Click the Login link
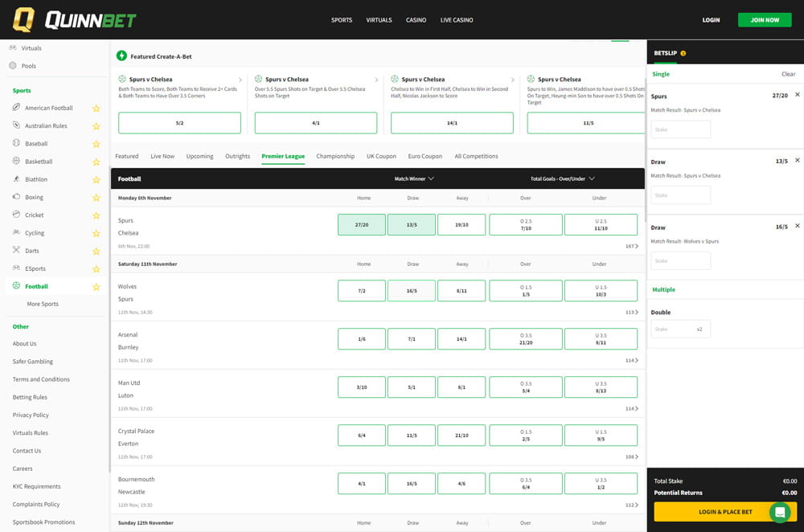This screenshot has height=532, width=804. pos(711,20)
